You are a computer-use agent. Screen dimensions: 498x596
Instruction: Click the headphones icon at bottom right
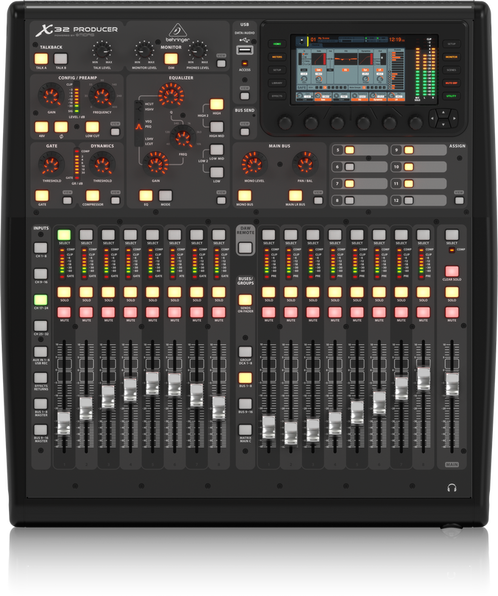pyautogui.click(x=452, y=488)
